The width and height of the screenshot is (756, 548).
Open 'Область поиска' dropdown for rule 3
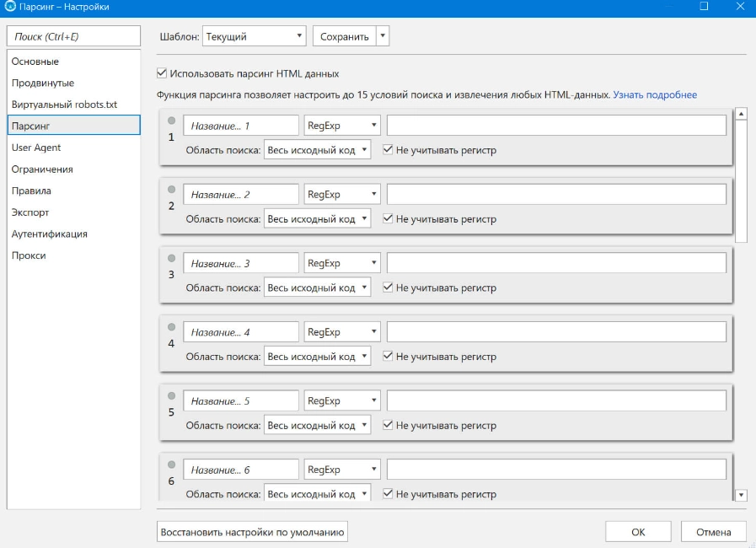pos(317,287)
